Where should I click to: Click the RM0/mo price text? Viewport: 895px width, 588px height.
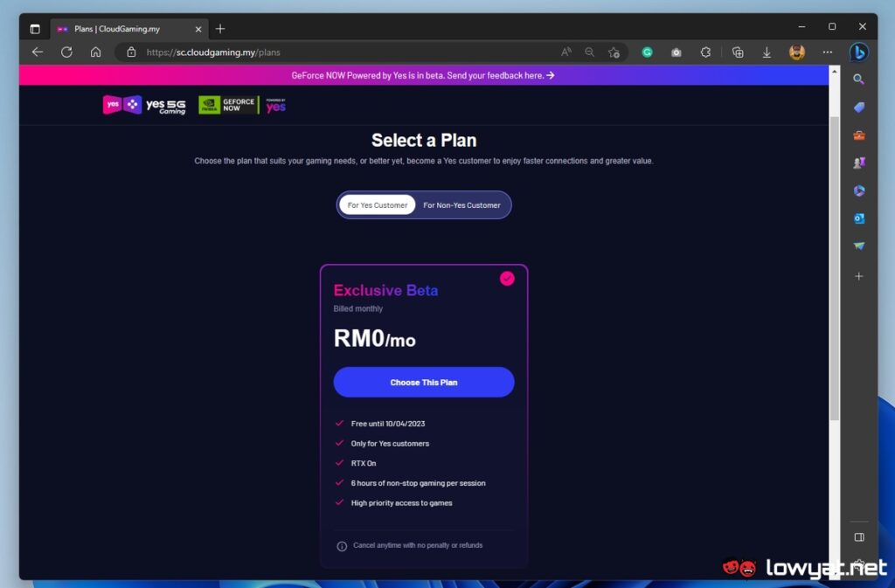click(374, 338)
